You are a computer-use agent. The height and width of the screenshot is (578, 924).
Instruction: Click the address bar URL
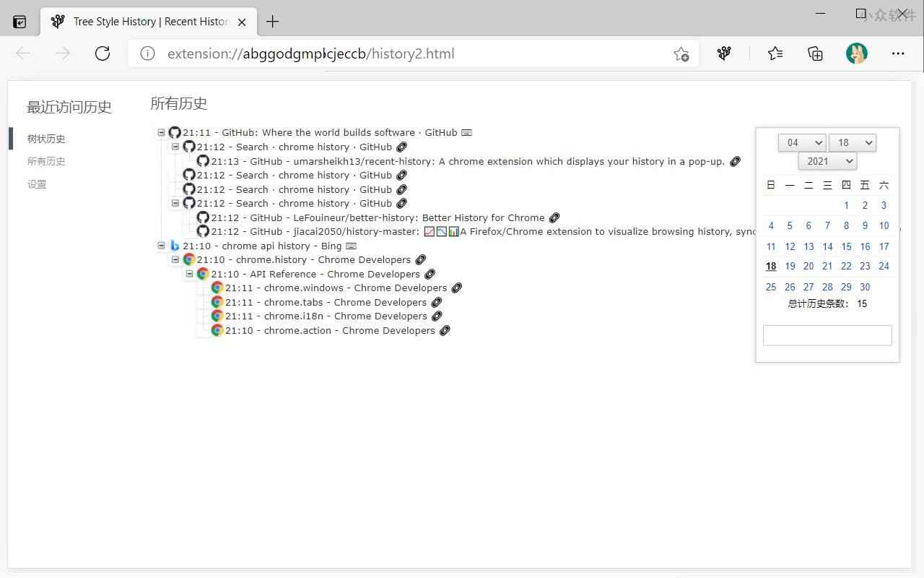click(311, 53)
